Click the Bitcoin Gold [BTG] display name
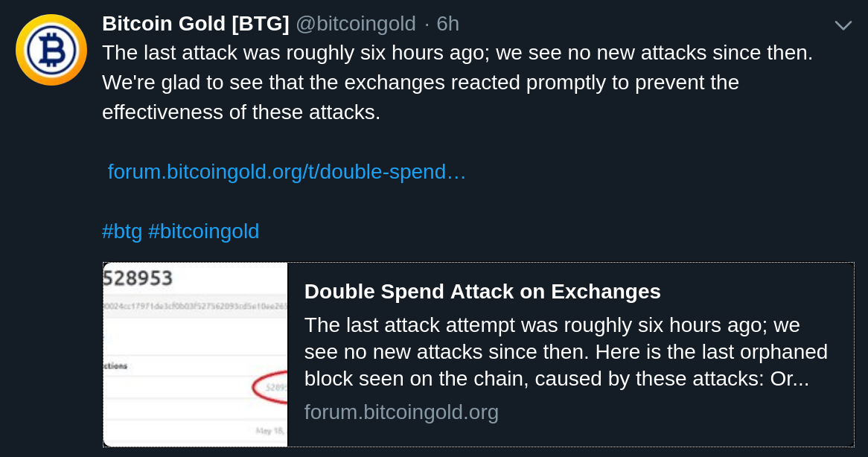 195,23
